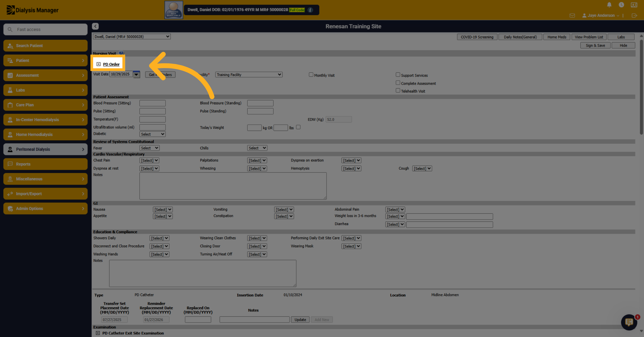Click the vertical scrollbar on the right

pos(641,87)
